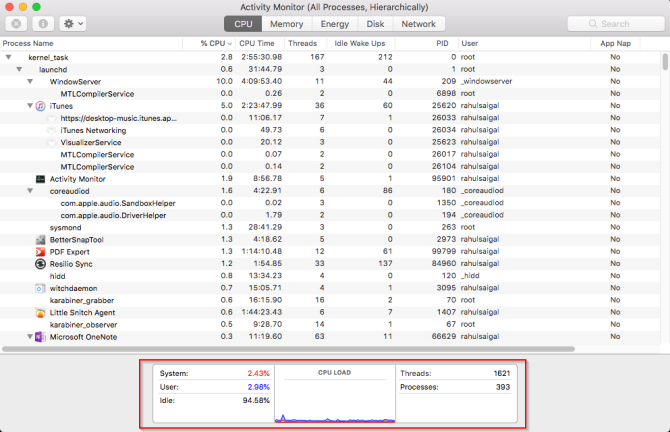Screen dimensions: 670x432
Task: Sort by Idle Wake Ups column
Action: pyautogui.click(x=361, y=43)
